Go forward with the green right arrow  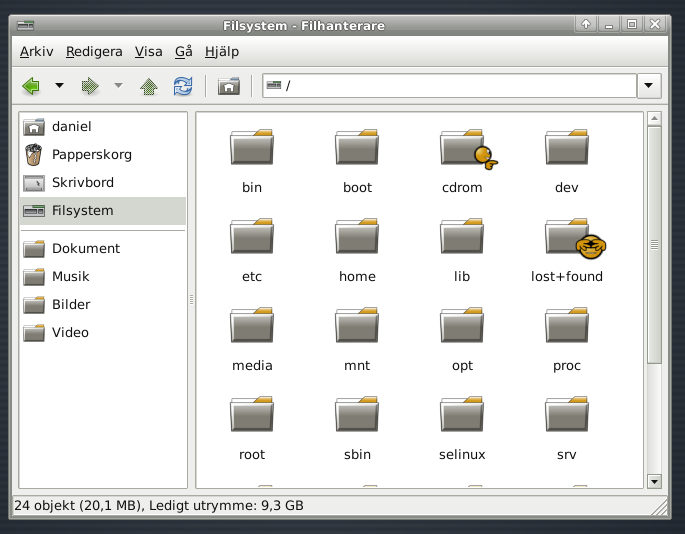click(90, 86)
